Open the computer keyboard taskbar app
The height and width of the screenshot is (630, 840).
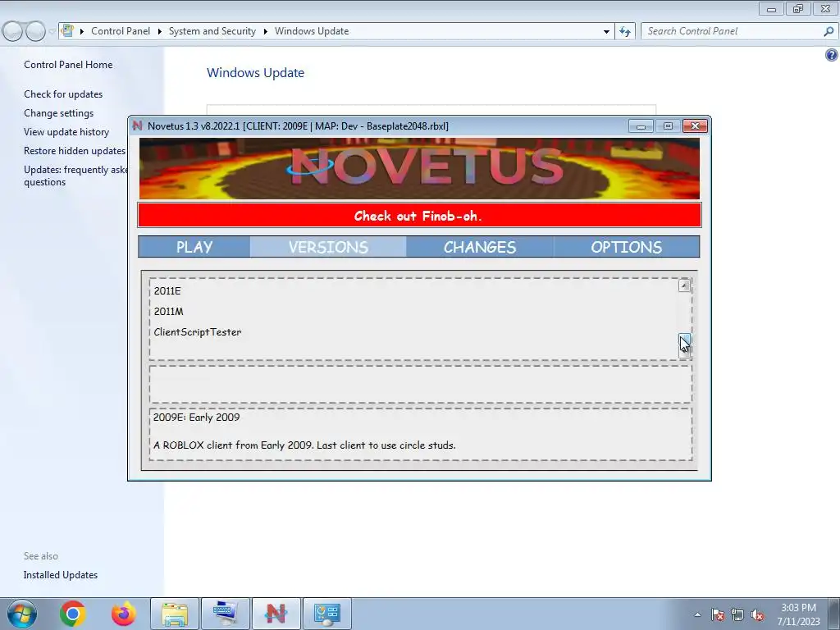[225, 614]
